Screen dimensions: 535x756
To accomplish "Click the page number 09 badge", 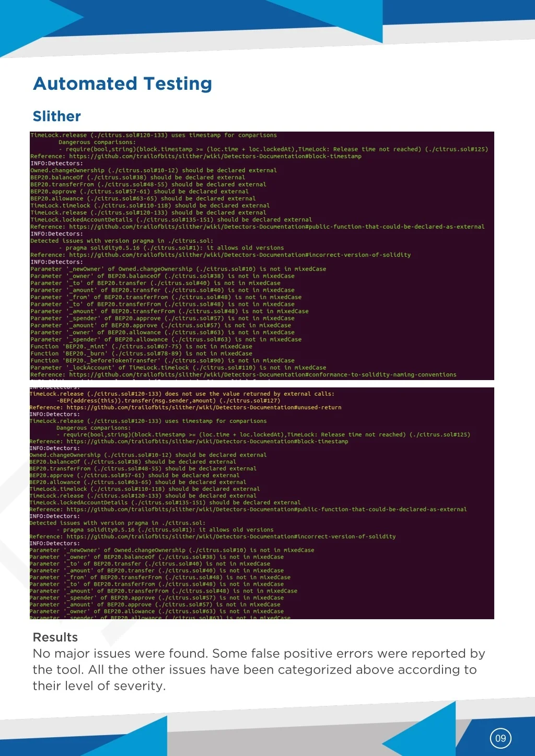I will click(x=501, y=738).
